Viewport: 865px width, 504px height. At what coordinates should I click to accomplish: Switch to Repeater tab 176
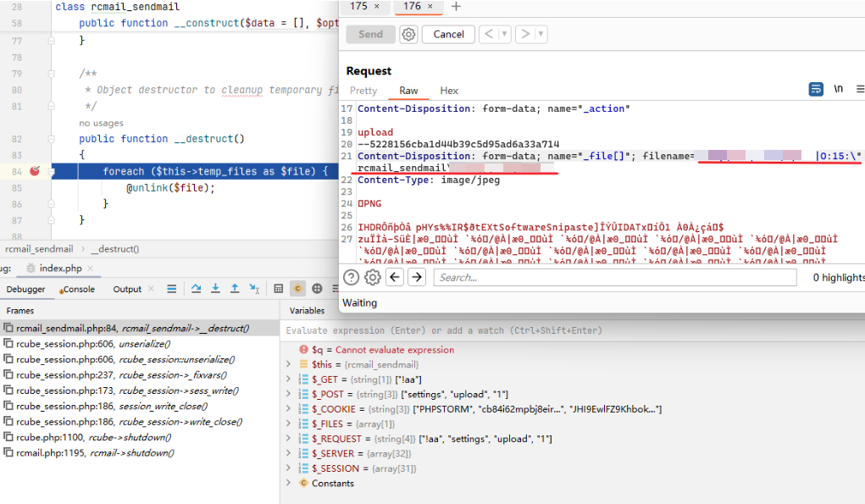pos(412,6)
